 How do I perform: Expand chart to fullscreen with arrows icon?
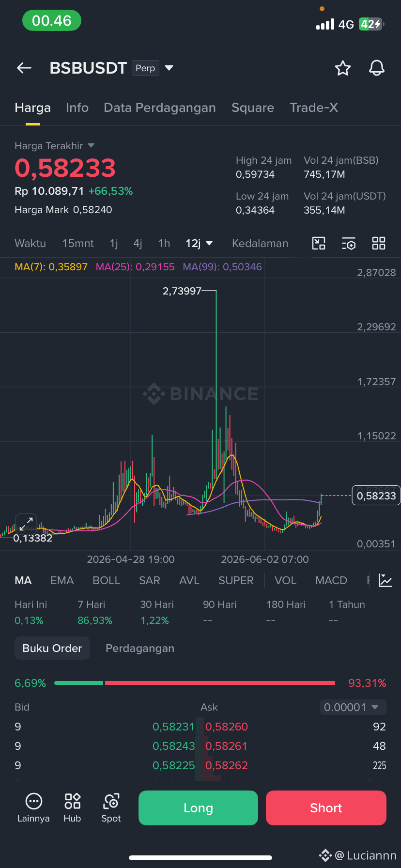[26, 524]
